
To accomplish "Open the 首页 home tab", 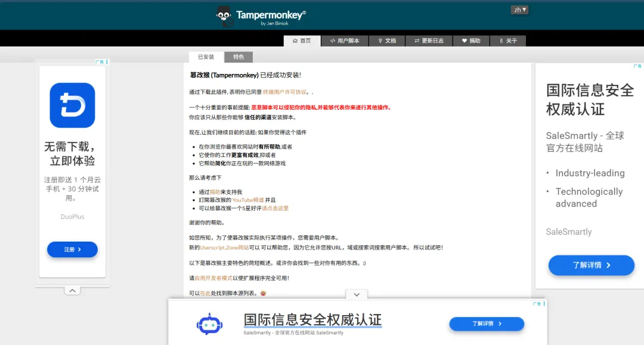I will point(302,41).
